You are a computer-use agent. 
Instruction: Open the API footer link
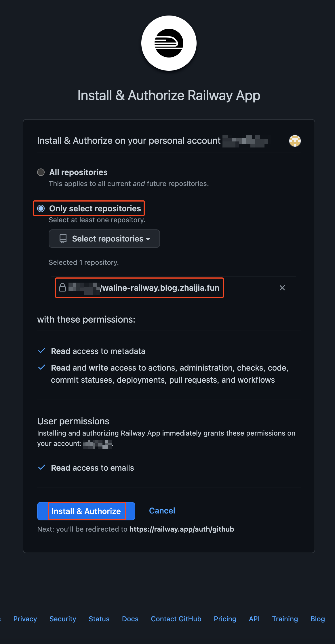[254, 619]
